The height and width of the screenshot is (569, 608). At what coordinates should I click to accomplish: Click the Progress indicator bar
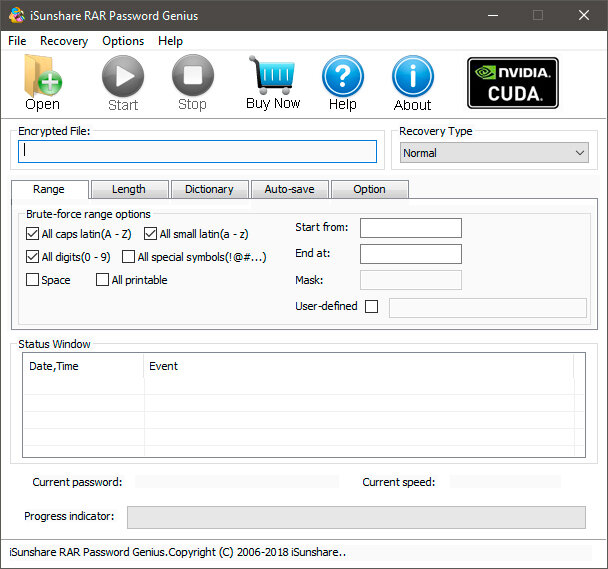(x=356, y=517)
